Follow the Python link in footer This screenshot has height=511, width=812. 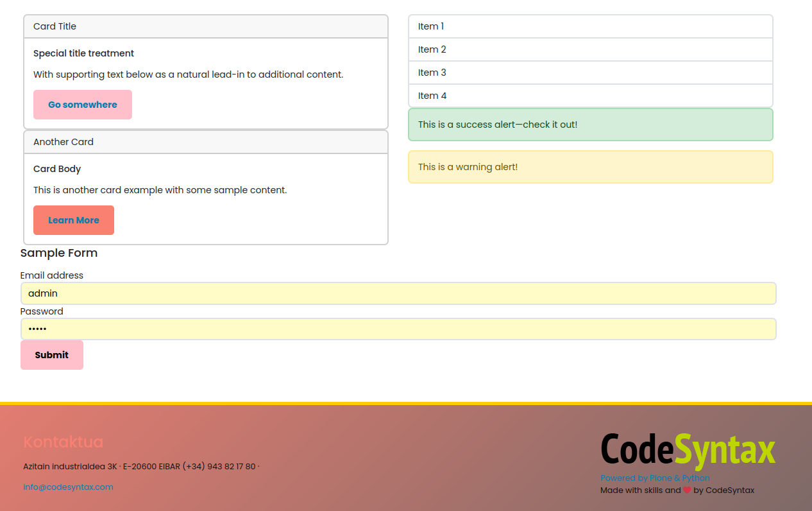pos(696,478)
